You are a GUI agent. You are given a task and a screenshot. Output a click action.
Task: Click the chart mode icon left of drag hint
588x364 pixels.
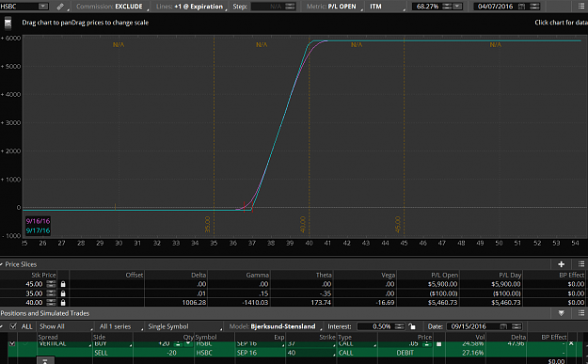8,24
